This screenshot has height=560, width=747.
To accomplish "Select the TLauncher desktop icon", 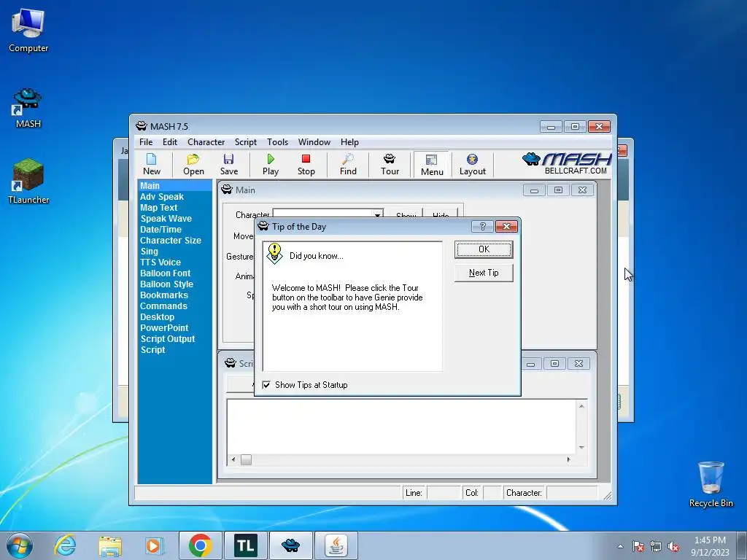I will (28, 182).
